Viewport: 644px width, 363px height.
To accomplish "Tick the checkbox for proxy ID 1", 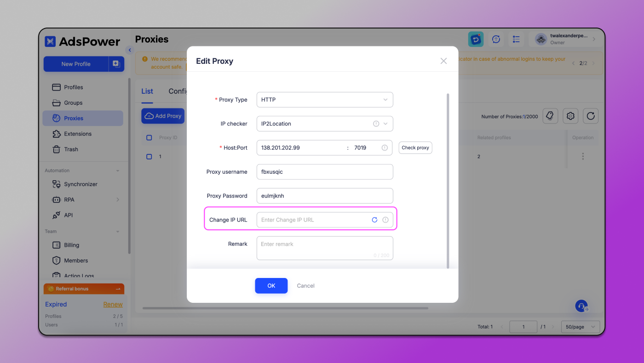I will (x=149, y=157).
